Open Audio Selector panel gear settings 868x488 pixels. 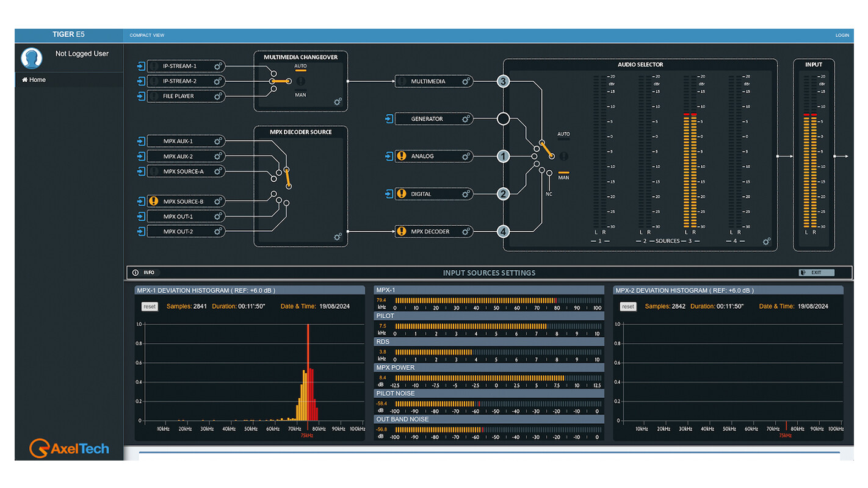767,242
